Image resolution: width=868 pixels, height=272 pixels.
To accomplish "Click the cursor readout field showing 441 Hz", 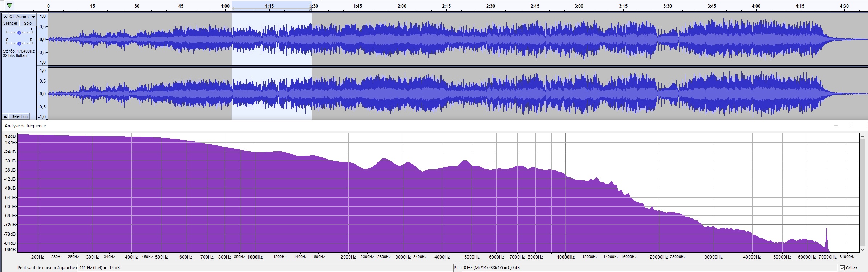I will [264, 268].
